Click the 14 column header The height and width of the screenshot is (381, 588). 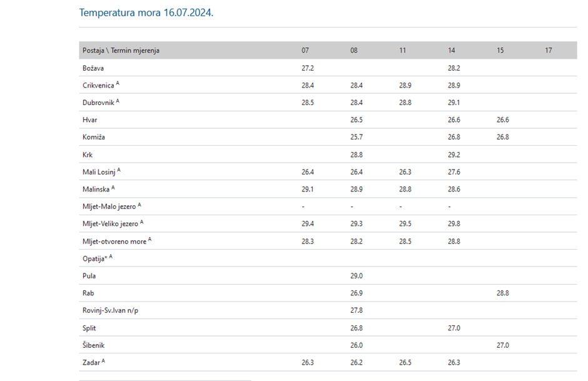pos(452,51)
